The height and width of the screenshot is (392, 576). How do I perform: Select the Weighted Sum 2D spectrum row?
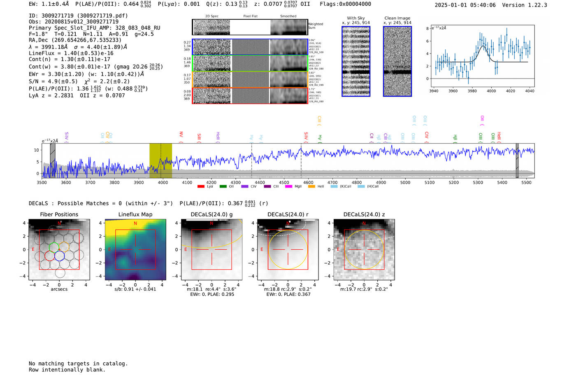coord(250,27)
